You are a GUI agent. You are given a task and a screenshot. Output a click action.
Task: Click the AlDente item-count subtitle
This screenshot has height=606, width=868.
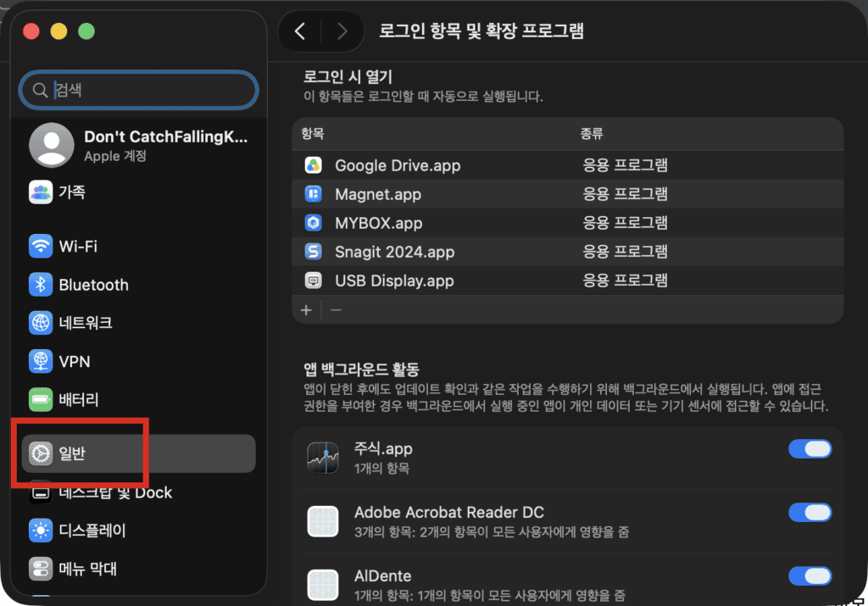[489, 596]
